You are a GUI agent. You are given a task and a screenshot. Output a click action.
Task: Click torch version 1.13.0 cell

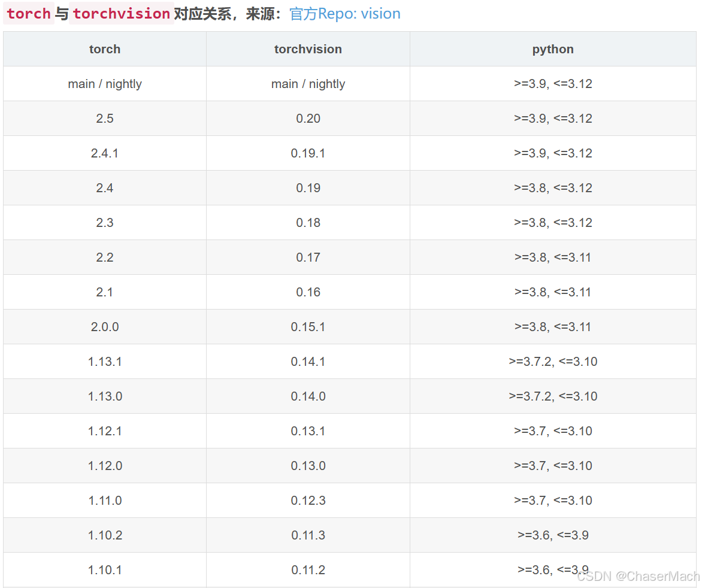click(105, 396)
